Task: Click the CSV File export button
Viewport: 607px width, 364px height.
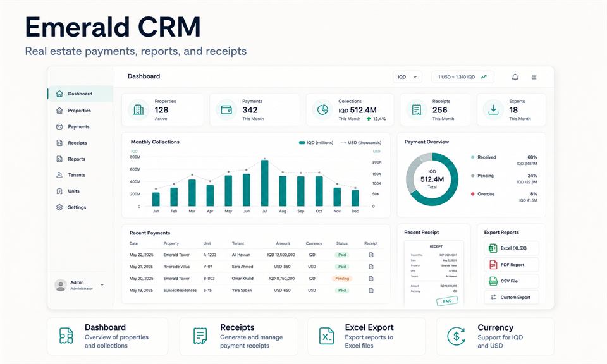Action: pyautogui.click(x=512, y=281)
